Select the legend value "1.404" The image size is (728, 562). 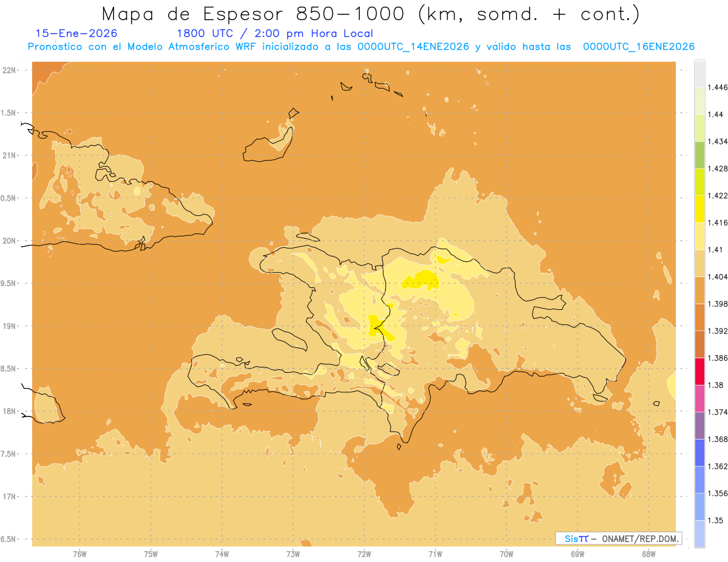(x=717, y=276)
